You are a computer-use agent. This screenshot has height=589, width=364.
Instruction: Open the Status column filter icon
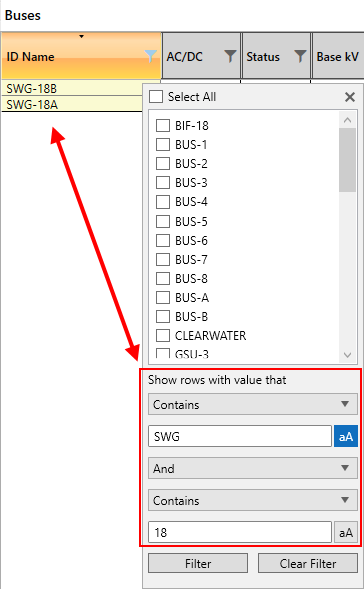pyautogui.click(x=300, y=56)
